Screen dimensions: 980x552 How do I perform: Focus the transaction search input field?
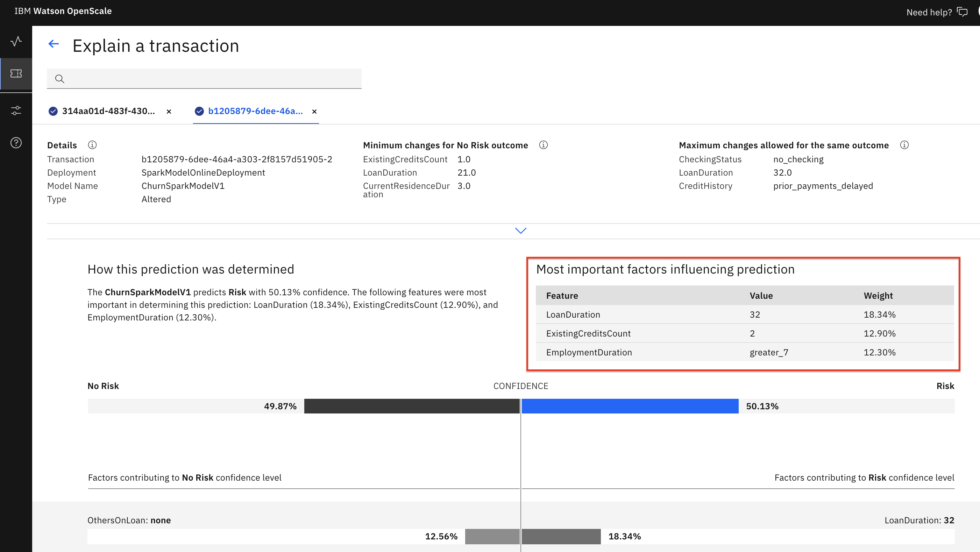[x=213, y=79]
